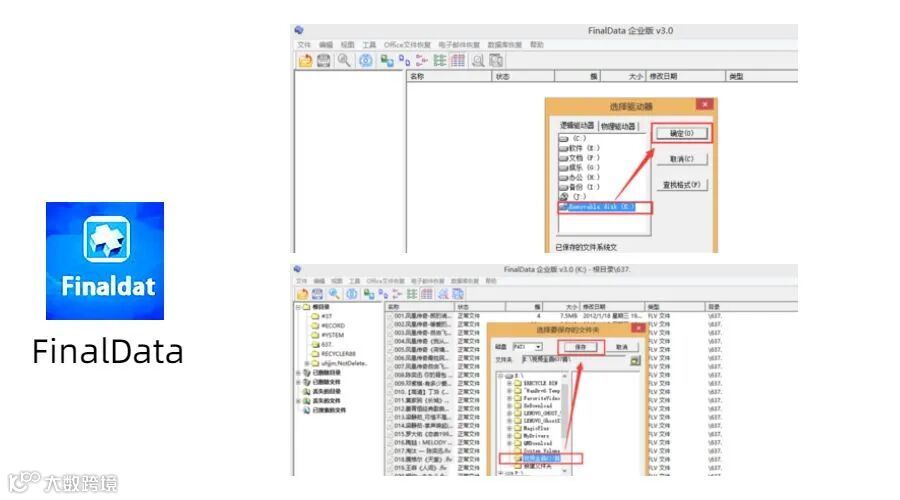The width and height of the screenshot is (900, 500).
Task: Click the last icon in upper window toolbar
Action: click(x=496, y=60)
